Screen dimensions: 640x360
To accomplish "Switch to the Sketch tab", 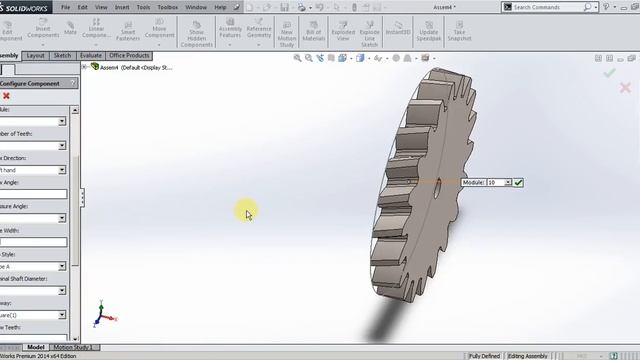I will tap(62, 56).
